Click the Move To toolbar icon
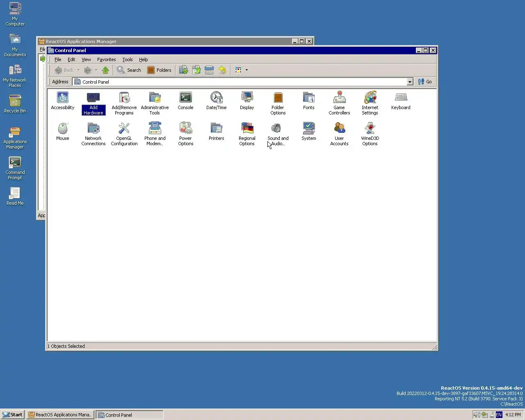Image resolution: width=525 pixels, height=420 pixels. (183, 70)
